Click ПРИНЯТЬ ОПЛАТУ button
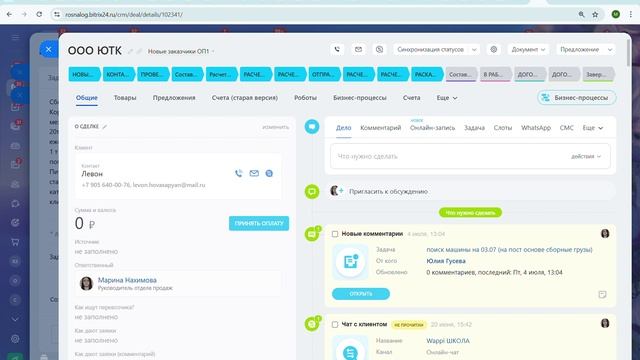The image size is (640, 360). [259, 223]
